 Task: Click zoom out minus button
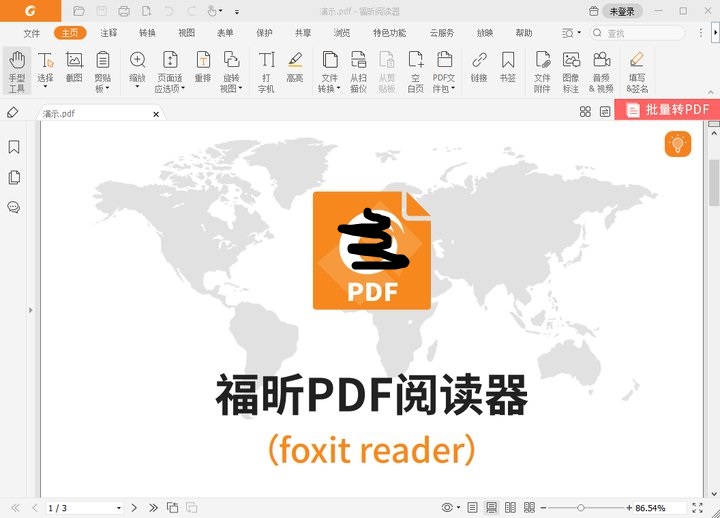(544, 507)
